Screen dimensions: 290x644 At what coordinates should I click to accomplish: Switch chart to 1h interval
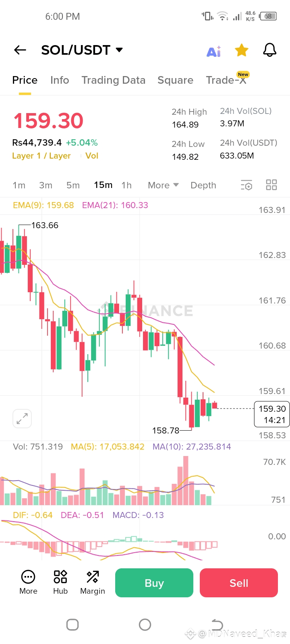(126, 185)
